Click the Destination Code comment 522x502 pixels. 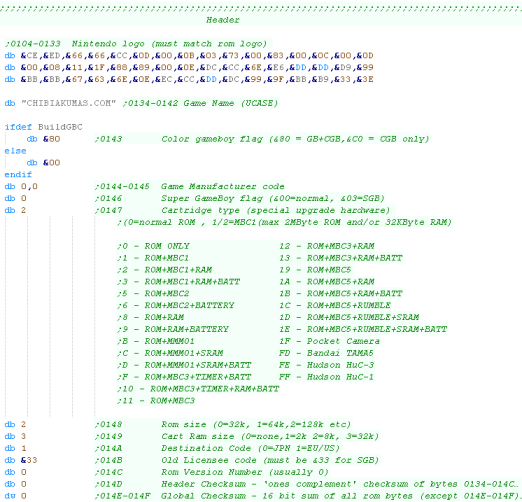[217, 448]
